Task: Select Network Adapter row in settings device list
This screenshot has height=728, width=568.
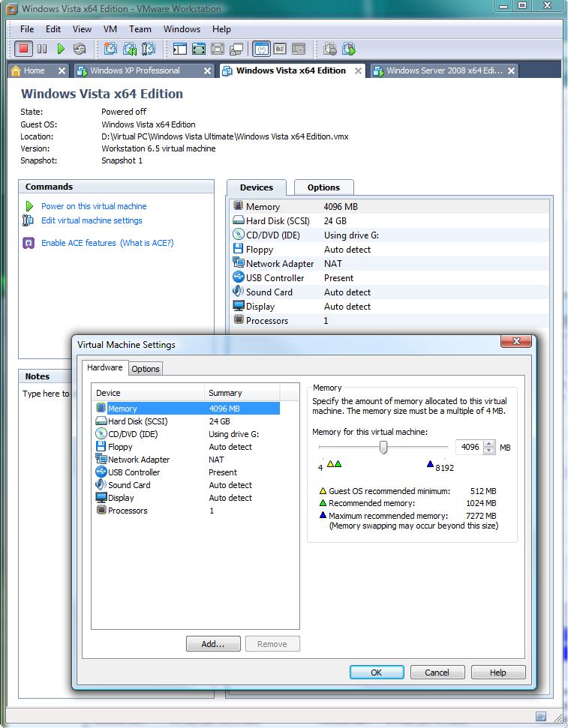Action: point(186,460)
